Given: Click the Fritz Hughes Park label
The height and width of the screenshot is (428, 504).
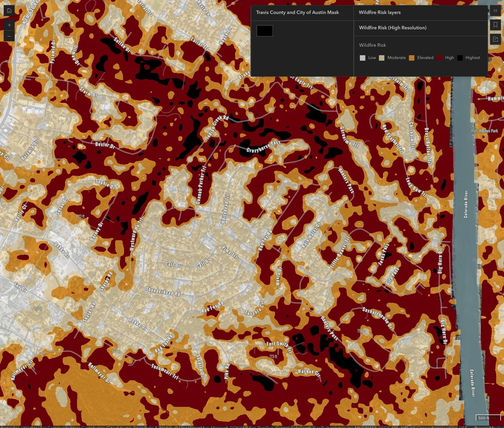Looking at the screenshot, I should (x=485, y=131).
